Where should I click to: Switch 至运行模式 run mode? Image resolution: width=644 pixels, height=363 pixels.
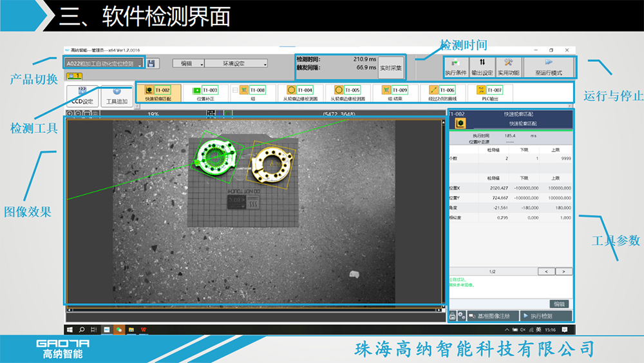point(549,67)
